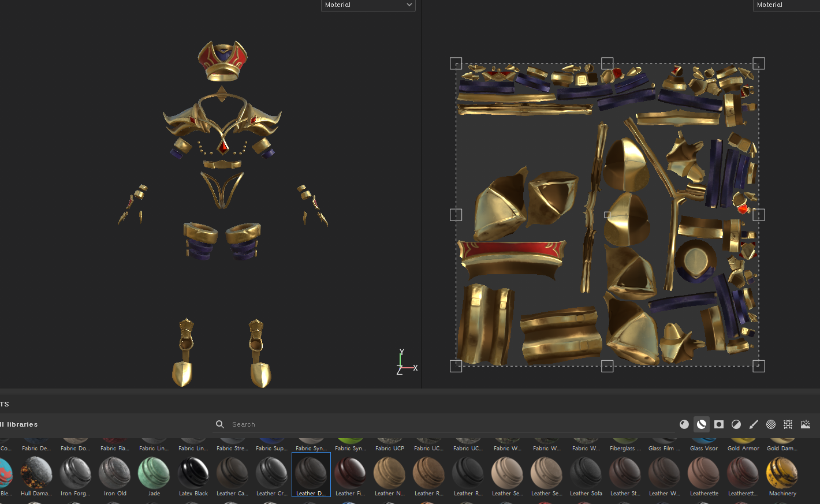The width and height of the screenshot is (820, 504).
Task: Select the Leather Ca... smart material
Action: [x=233, y=476]
